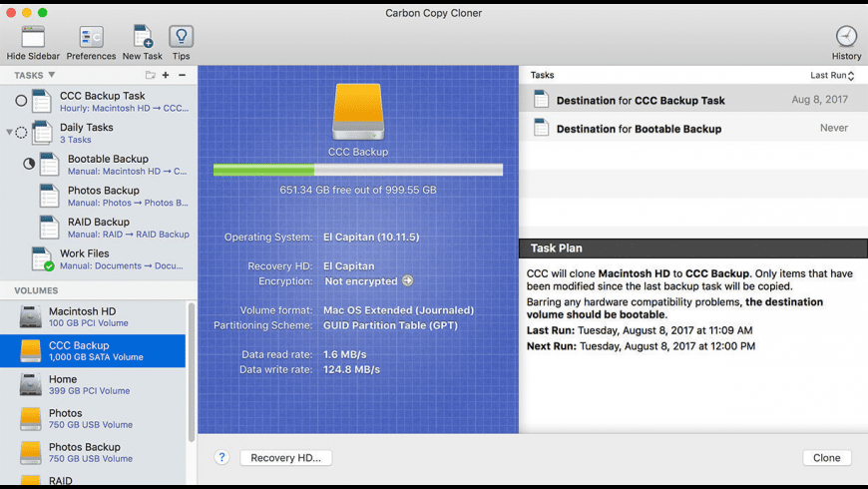This screenshot has width=868, height=489.
Task: Click the Photos volume orange drive icon
Action: (x=31, y=419)
